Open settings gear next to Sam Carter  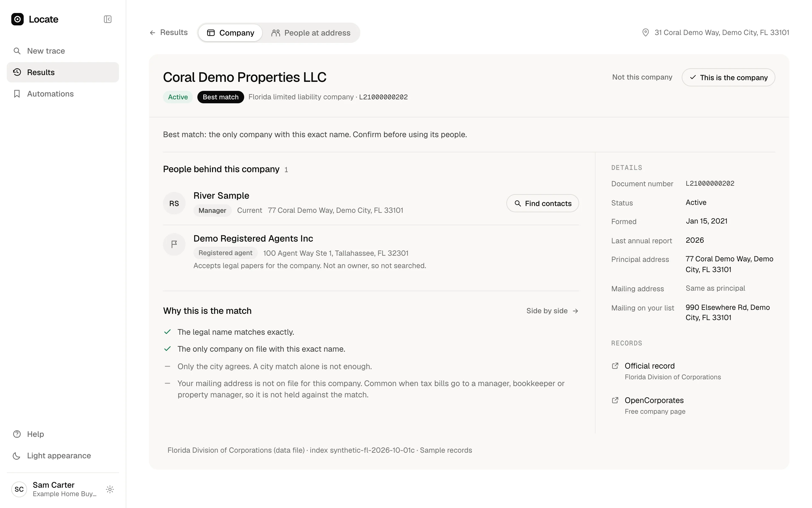coord(110,489)
